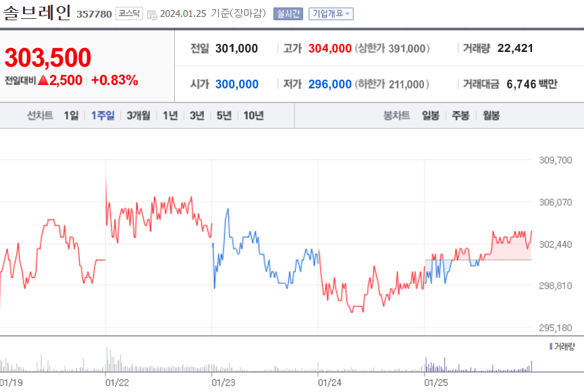Click the 봉차트 section label
Viewport: 584px width, 392px height.
397,115
